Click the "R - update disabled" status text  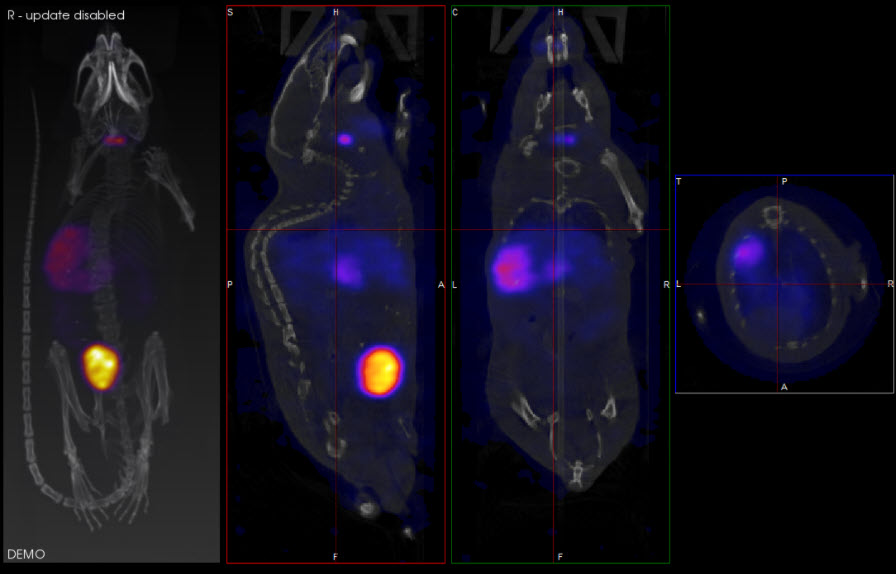point(66,16)
